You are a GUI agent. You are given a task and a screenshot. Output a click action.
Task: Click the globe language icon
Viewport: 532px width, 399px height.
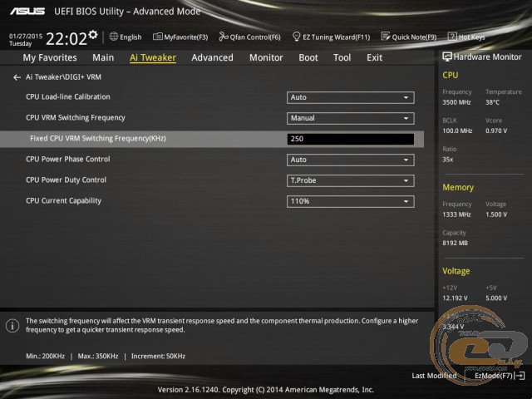pyautogui.click(x=114, y=37)
